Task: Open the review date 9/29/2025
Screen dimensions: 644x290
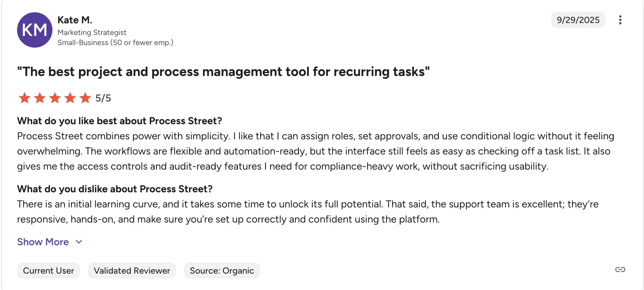Action: click(578, 20)
